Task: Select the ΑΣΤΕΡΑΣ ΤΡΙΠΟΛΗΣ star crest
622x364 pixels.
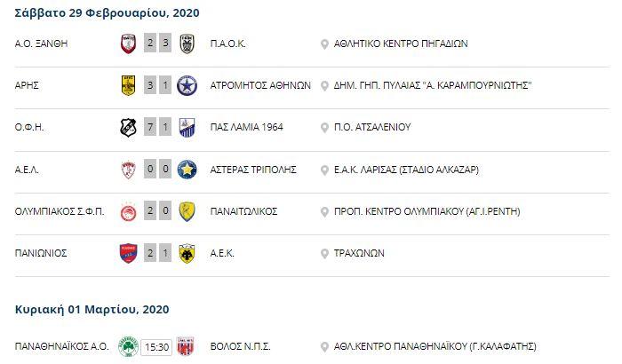Action: point(187,170)
